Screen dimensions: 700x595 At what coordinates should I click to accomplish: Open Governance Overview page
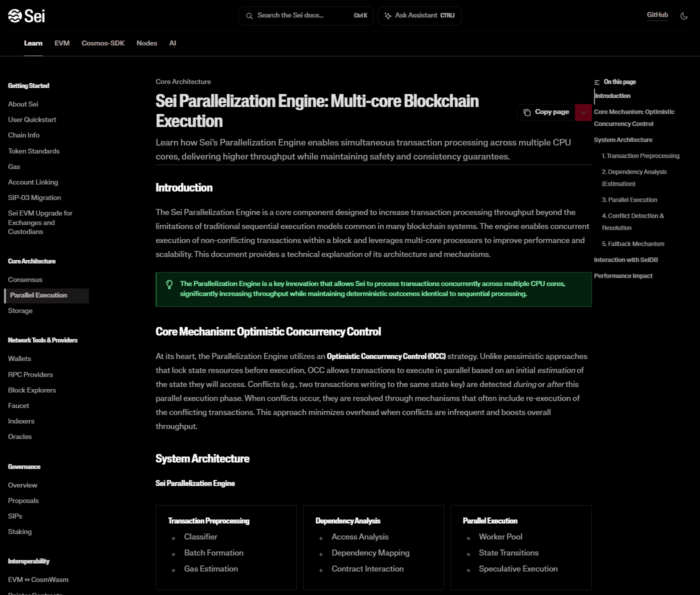[22, 485]
